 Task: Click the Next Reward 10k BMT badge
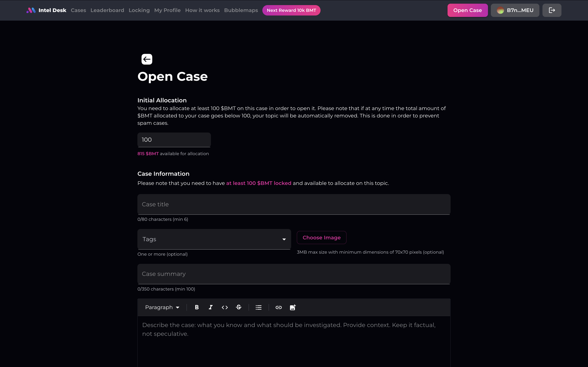[x=291, y=10]
